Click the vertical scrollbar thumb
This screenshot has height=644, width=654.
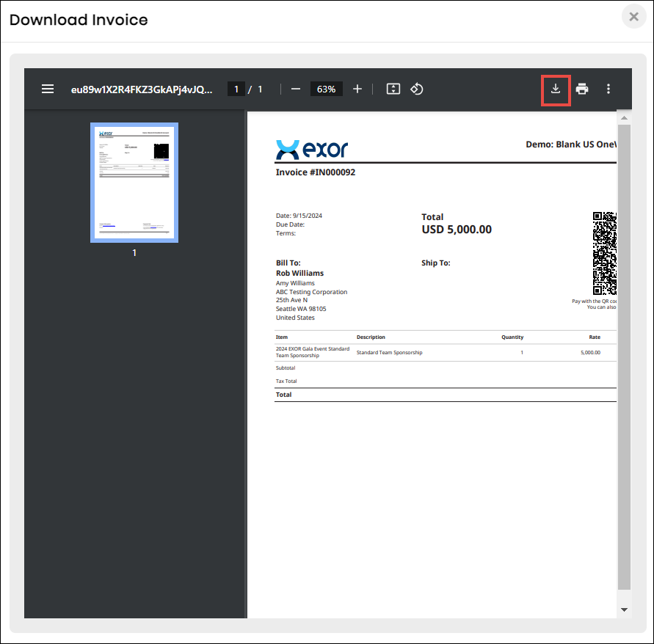[624, 352]
